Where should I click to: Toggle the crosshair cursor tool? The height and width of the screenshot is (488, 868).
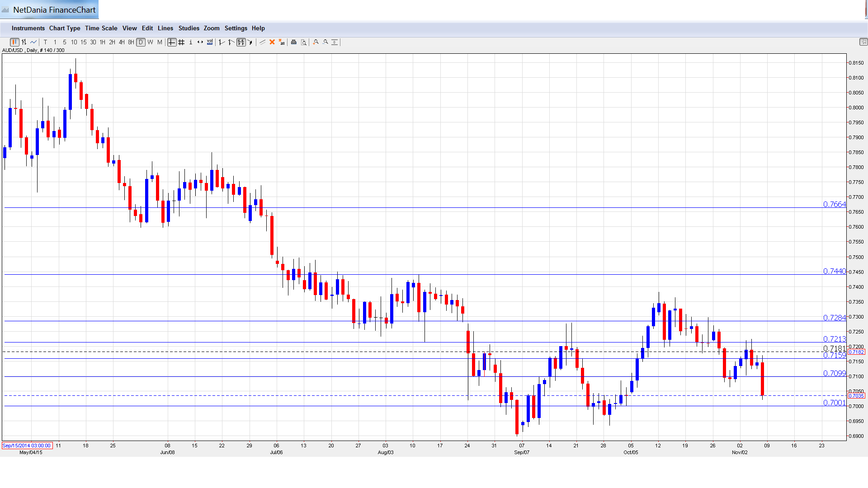click(x=172, y=42)
